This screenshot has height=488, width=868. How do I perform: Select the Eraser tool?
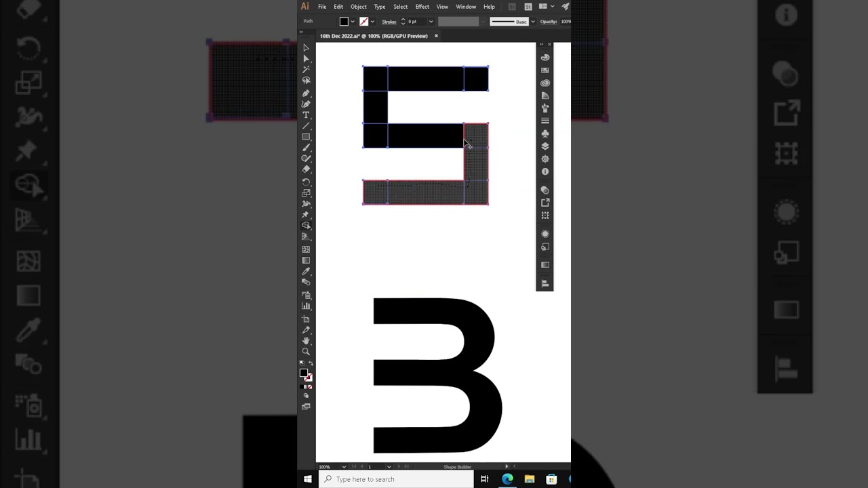pos(306,169)
